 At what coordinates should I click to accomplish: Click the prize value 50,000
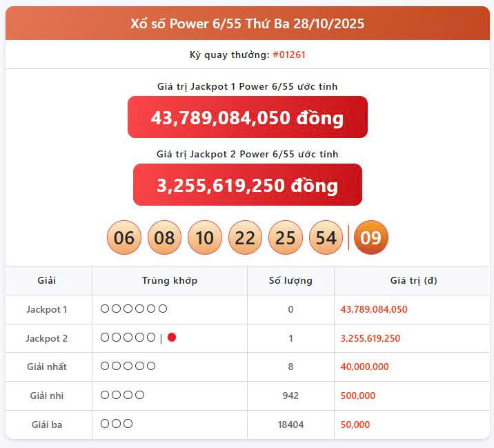pos(355,425)
